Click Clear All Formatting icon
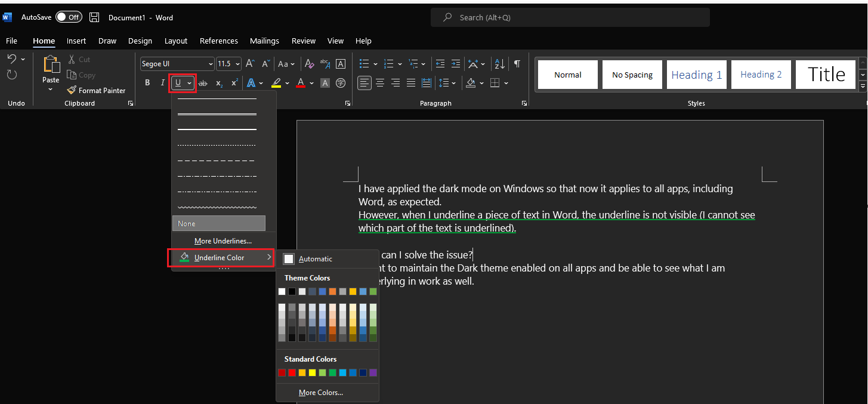This screenshot has height=404, width=868. point(310,64)
